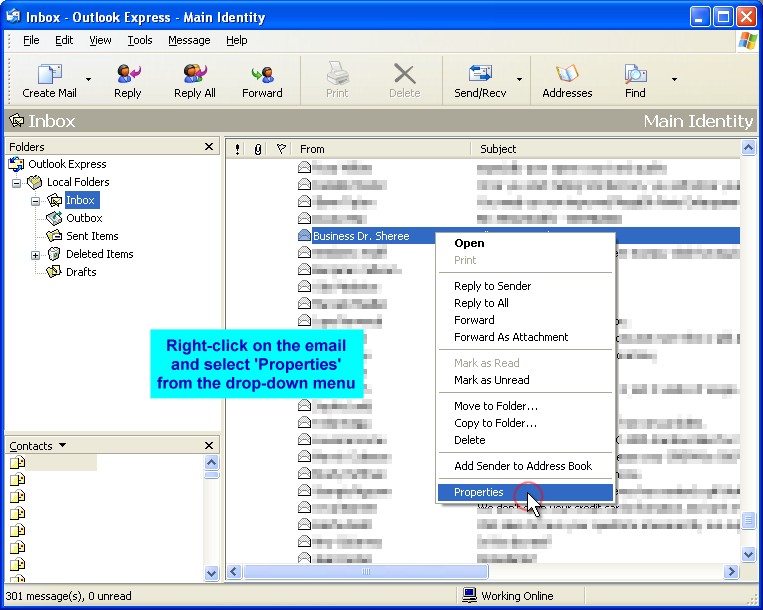The width and height of the screenshot is (763, 610).
Task: Click the Send/Recv toolbar icon
Action: click(480, 75)
